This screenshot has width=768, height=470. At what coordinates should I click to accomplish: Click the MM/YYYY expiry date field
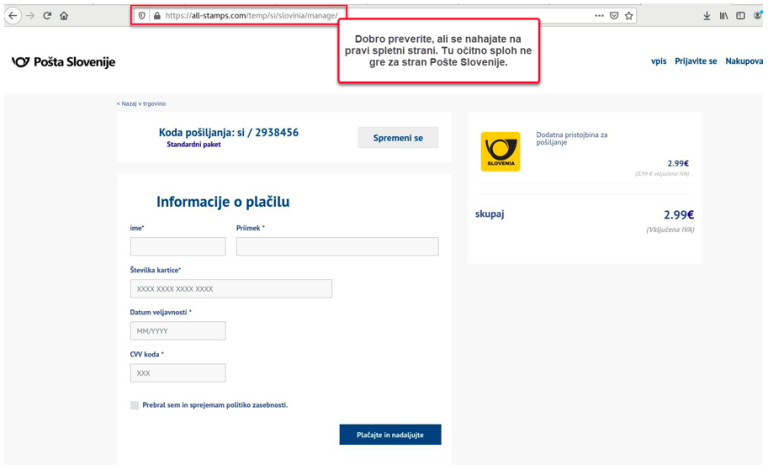coord(178,331)
